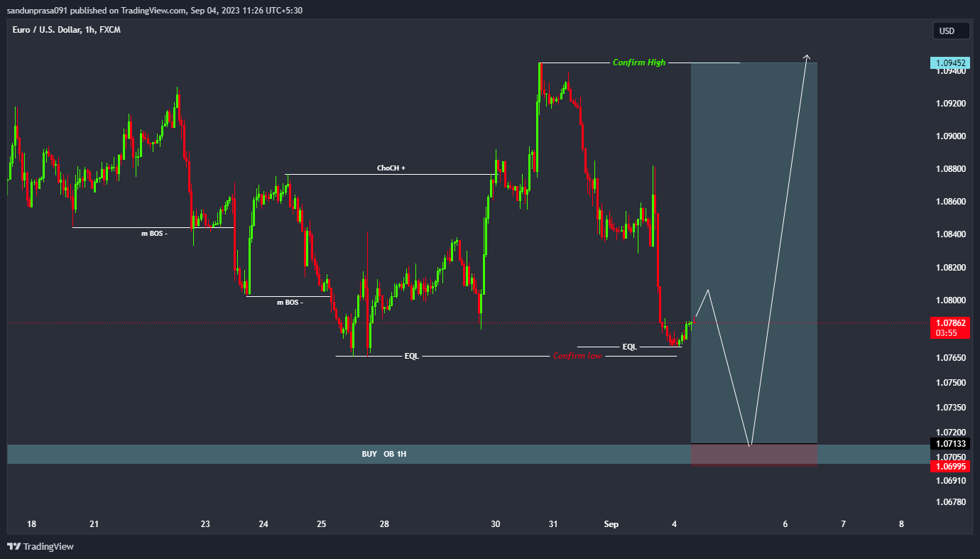Select the red 1.06995 stop price tag
The width and height of the screenshot is (980, 559).
949,465
